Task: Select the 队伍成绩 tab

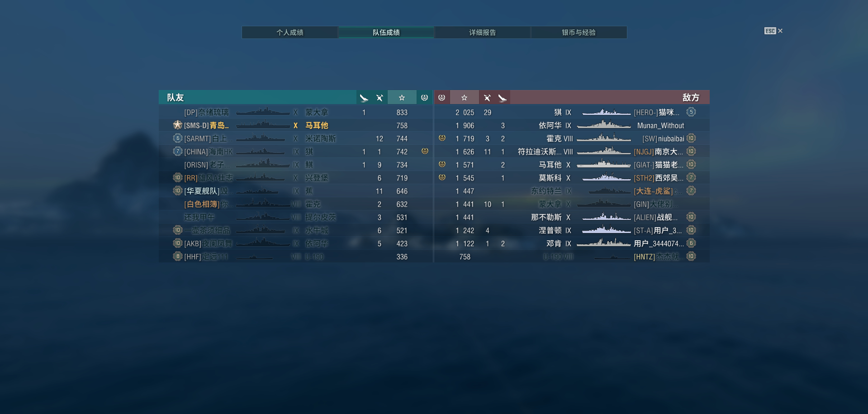Action: 386,33
